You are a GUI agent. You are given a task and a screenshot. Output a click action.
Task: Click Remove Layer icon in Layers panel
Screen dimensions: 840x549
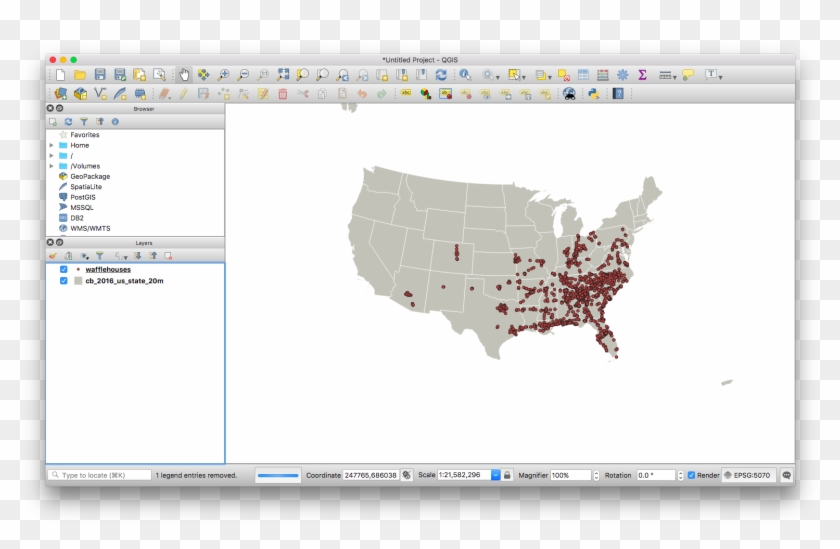click(168, 256)
